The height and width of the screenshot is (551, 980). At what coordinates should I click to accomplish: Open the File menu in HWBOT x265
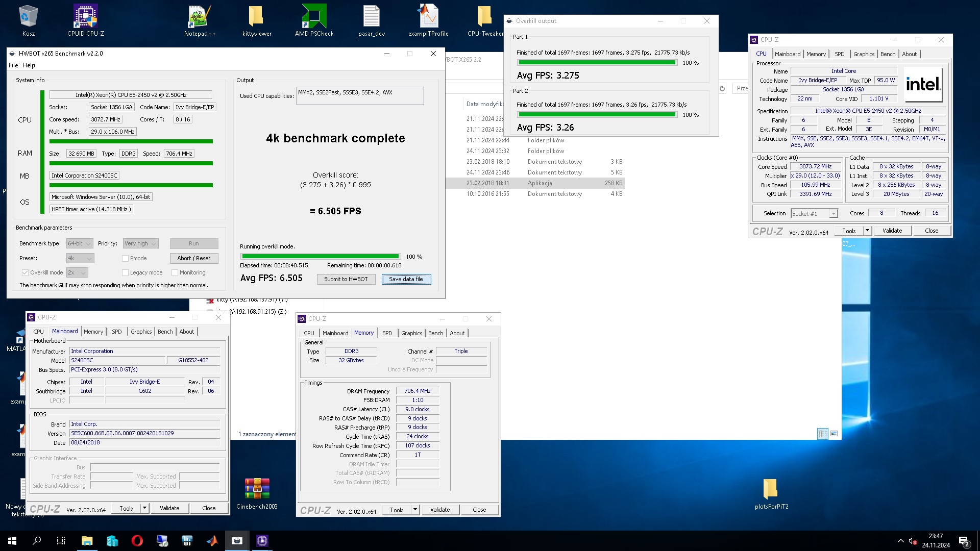click(x=13, y=65)
